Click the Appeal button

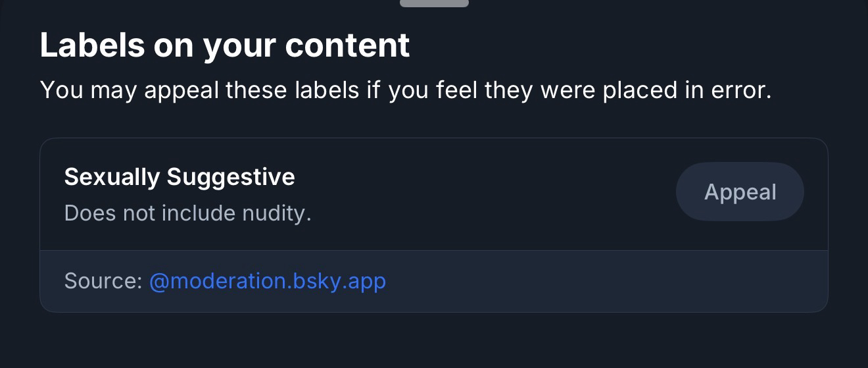[x=740, y=192]
